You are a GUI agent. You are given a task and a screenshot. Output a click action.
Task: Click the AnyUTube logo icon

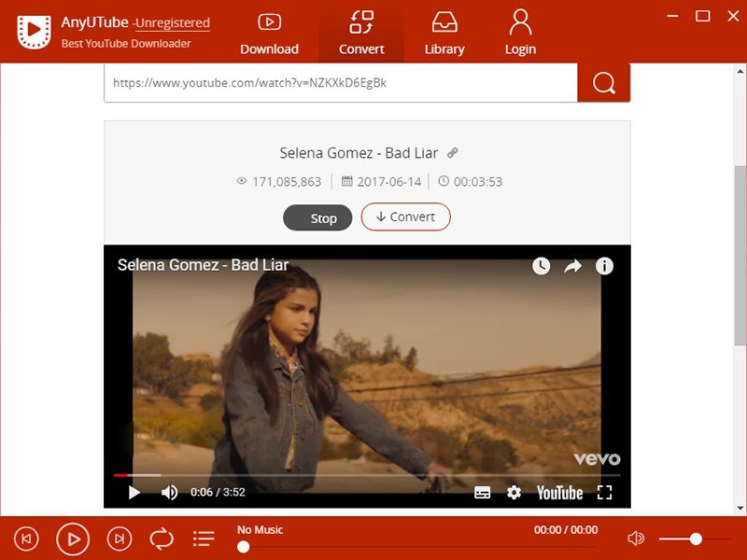[34, 32]
